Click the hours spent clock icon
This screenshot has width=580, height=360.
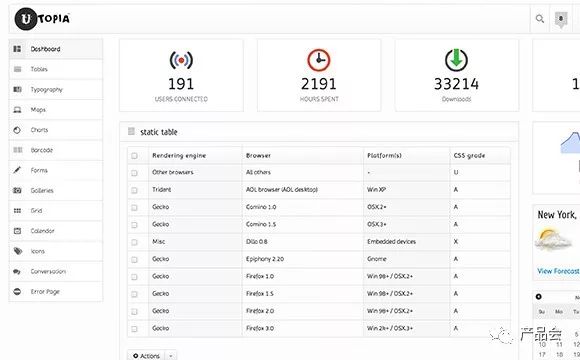[x=319, y=60]
